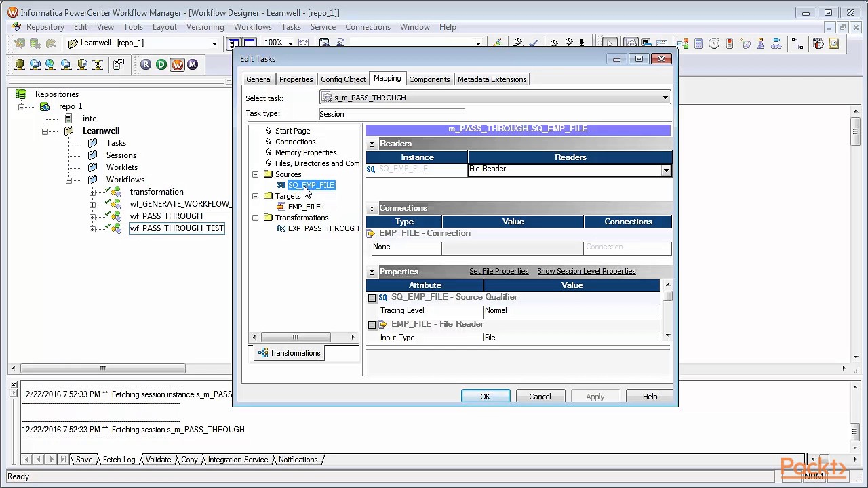Click the blue flowchart task icon
868x488 pixels.
tap(776, 43)
